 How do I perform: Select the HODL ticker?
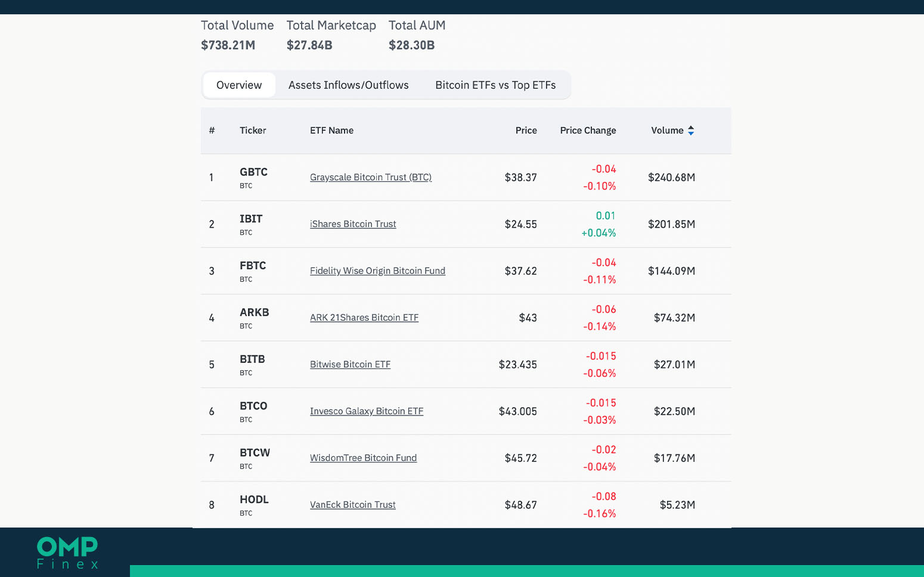(254, 500)
